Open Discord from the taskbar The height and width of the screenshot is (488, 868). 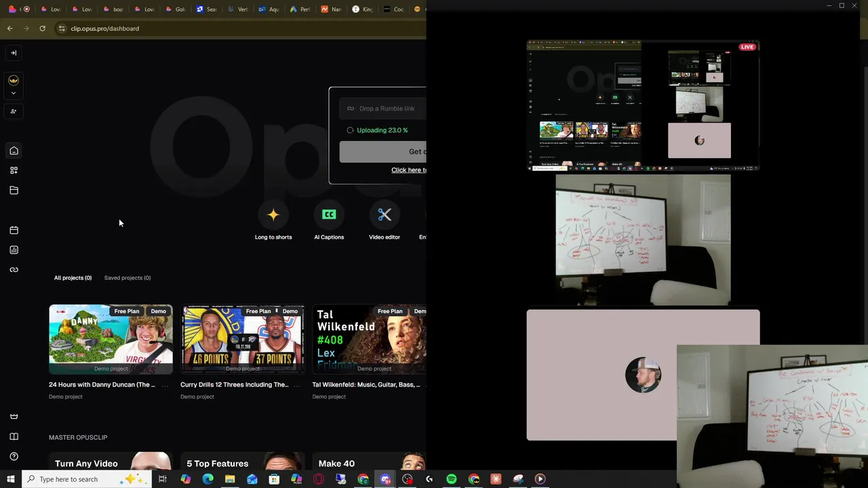point(385,479)
